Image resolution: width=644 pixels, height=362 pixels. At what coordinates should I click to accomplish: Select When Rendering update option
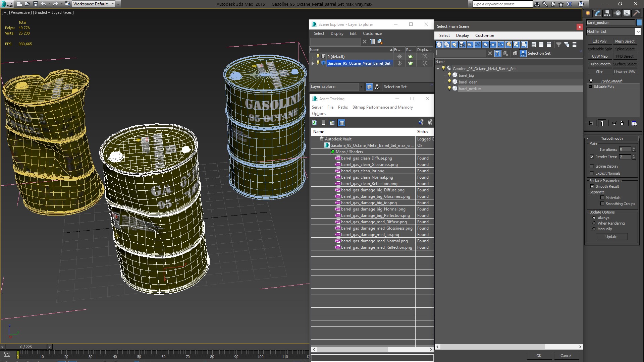point(594,223)
